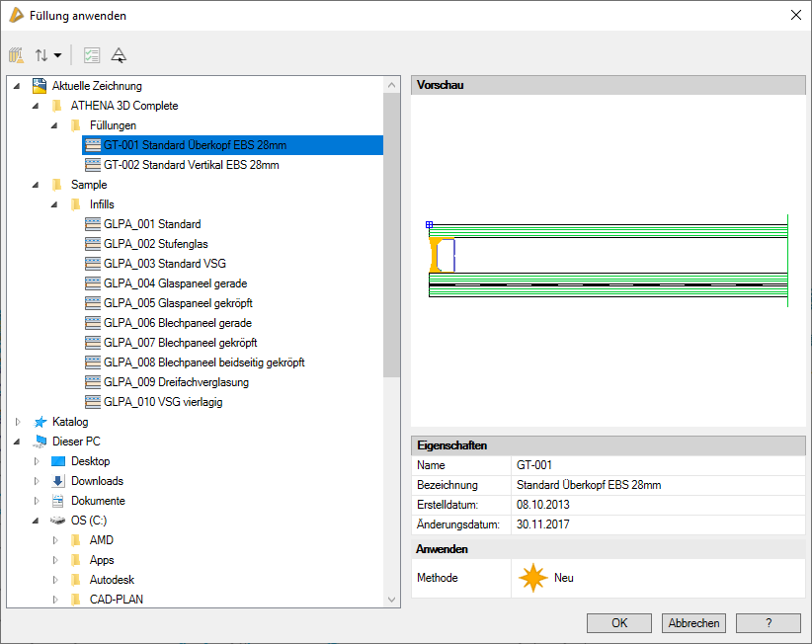Open the sort order dropdown arrow
This screenshot has height=644, width=812.
[57, 56]
